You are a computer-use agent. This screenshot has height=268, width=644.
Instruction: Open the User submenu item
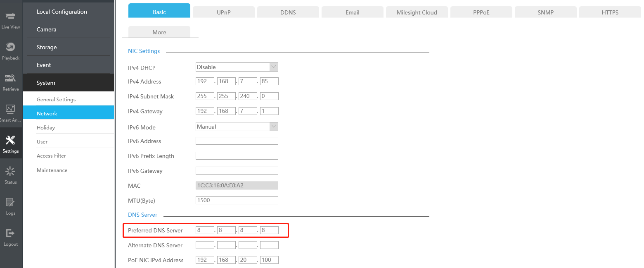[69, 141]
